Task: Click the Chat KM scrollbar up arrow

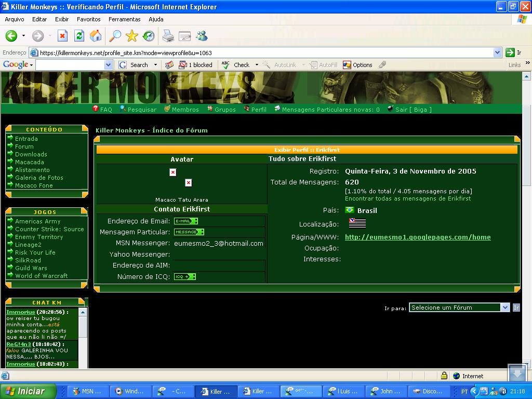Action: pyautogui.click(x=82, y=312)
